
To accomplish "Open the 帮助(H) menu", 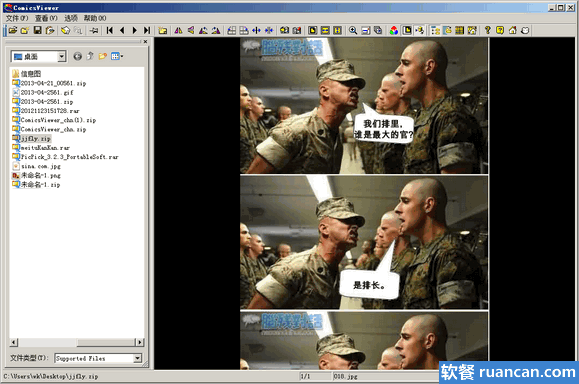I will point(95,18).
